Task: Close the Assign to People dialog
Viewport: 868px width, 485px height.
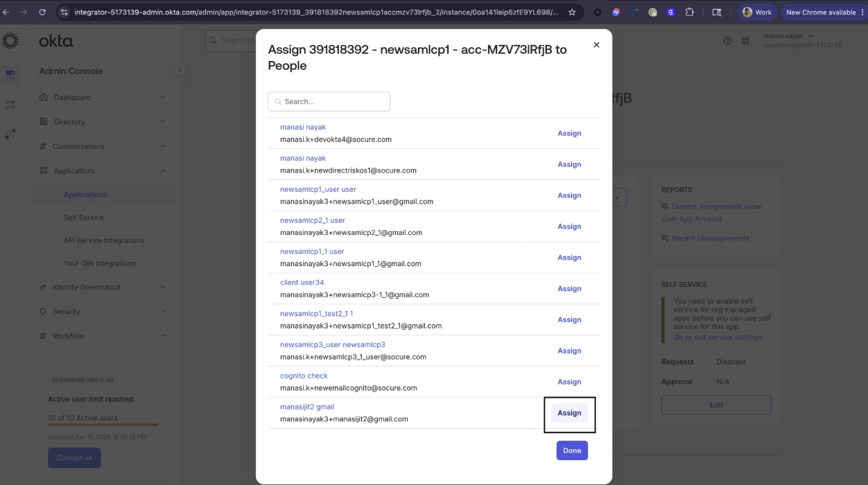Action: pyautogui.click(x=596, y=45)
